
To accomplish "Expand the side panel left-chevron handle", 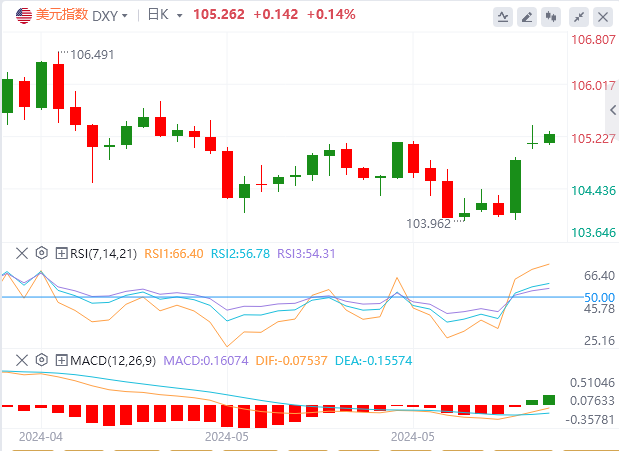I will (x=613, y=110).
